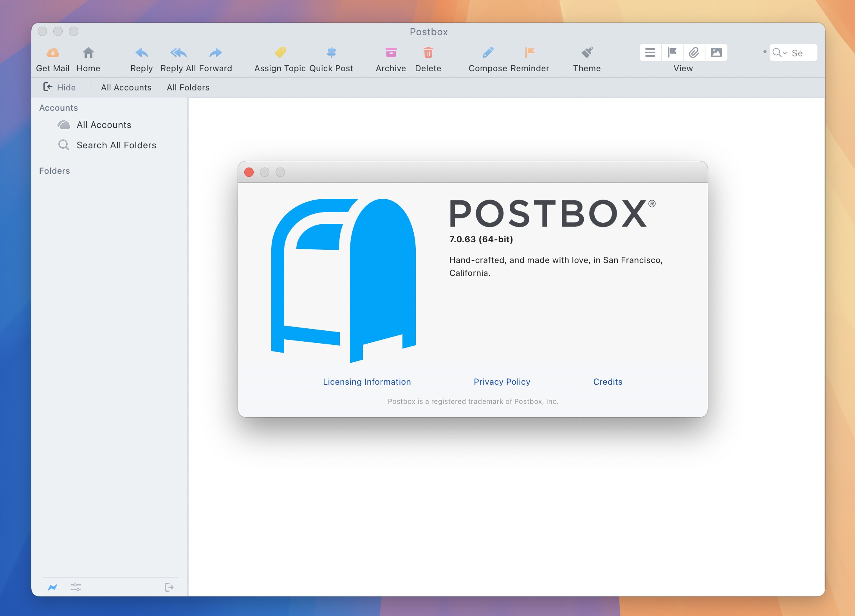Viewport: 855px width, 616px height.
Task: Click the Reply arrow icon
Action: point(141,52)
